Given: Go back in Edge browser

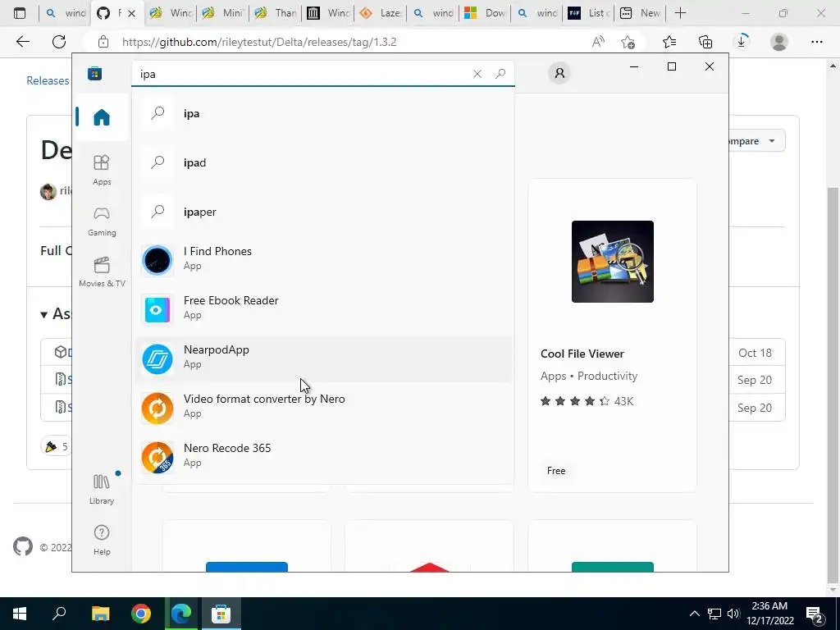Looking at the screenshot, I should tap(22, 42).
